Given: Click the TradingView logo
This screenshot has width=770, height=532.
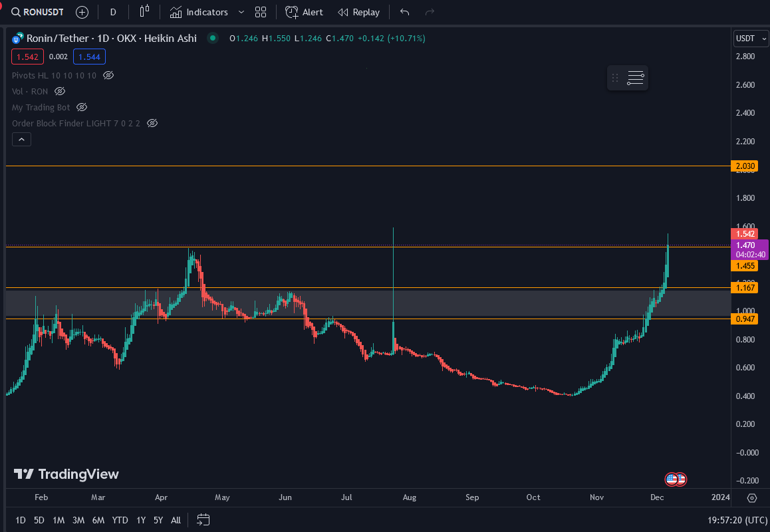Looking at the screenshot, I should 66,474.
